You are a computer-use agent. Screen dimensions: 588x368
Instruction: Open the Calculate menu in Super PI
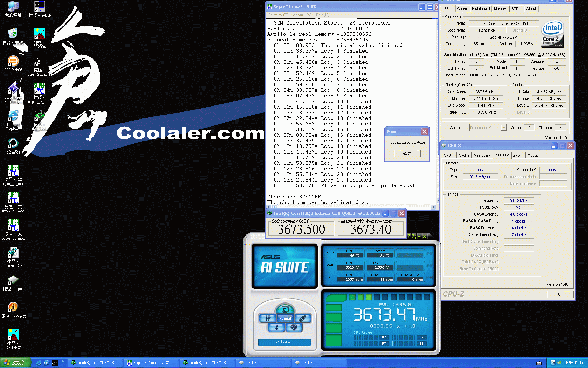click(278, 15)
